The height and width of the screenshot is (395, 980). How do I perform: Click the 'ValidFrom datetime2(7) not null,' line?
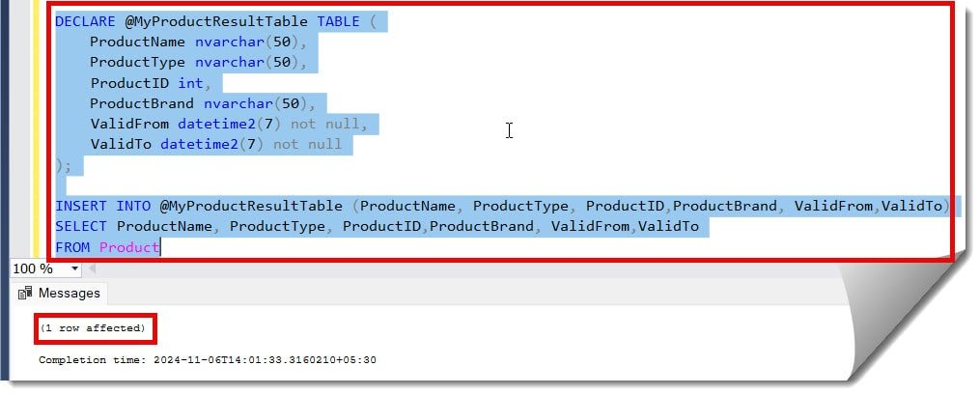pos(230,125)
